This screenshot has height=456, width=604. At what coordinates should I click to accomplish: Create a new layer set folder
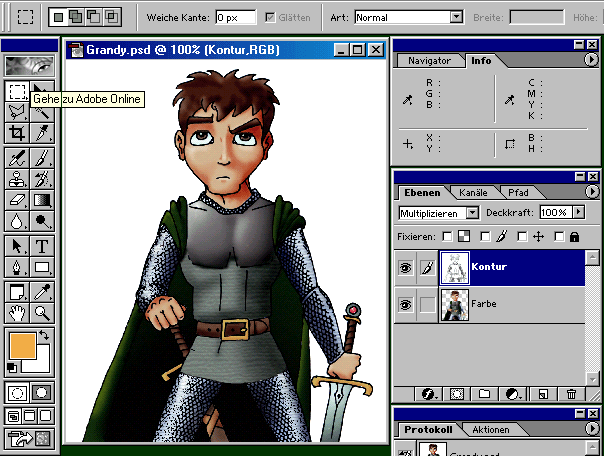pos(484,394)
